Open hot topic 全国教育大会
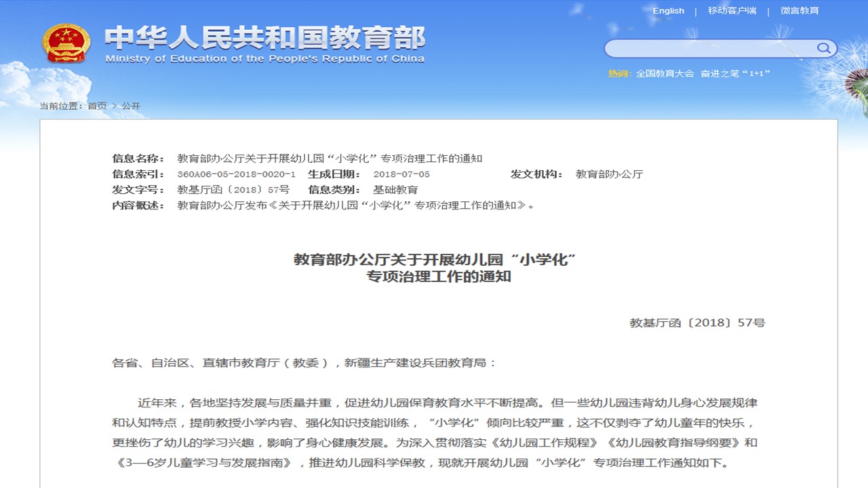868x488 pixels. tap(665, 73)
